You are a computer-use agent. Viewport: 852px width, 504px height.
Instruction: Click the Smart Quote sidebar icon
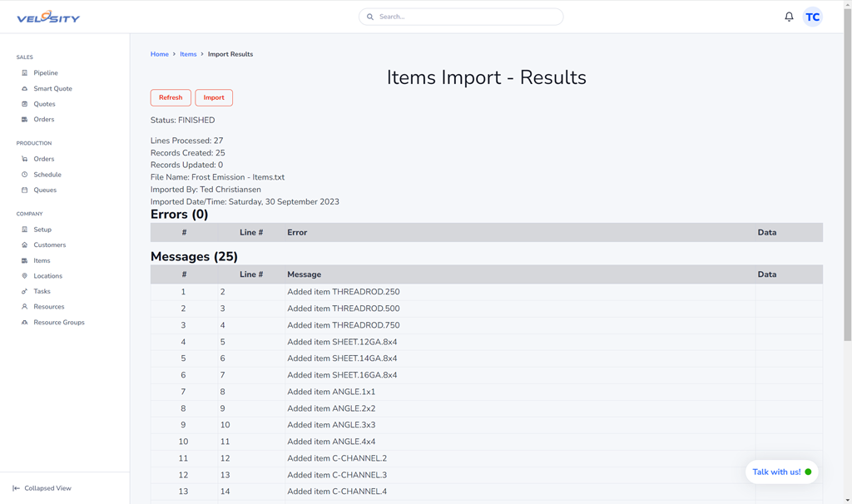tap(24, 88)
